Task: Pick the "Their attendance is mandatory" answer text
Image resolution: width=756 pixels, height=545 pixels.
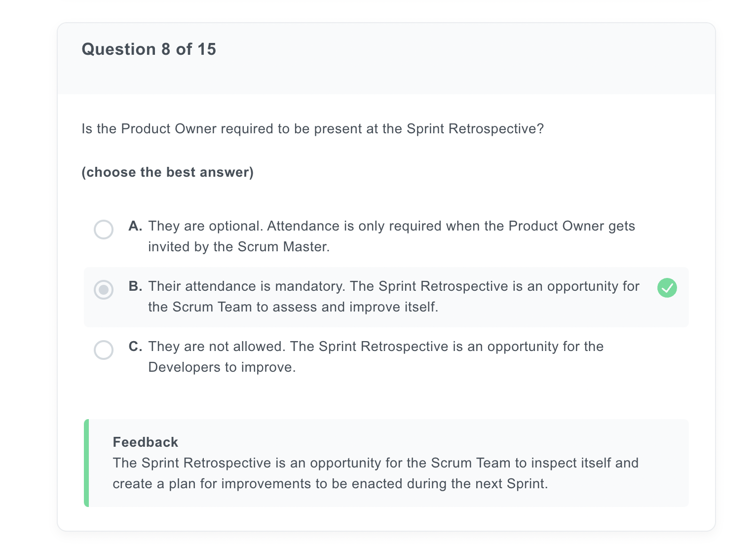Action: [x=394, y=297]
